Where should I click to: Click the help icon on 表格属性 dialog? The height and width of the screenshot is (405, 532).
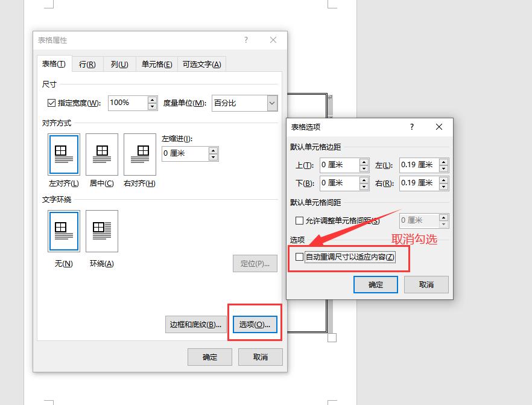(245, 40)
